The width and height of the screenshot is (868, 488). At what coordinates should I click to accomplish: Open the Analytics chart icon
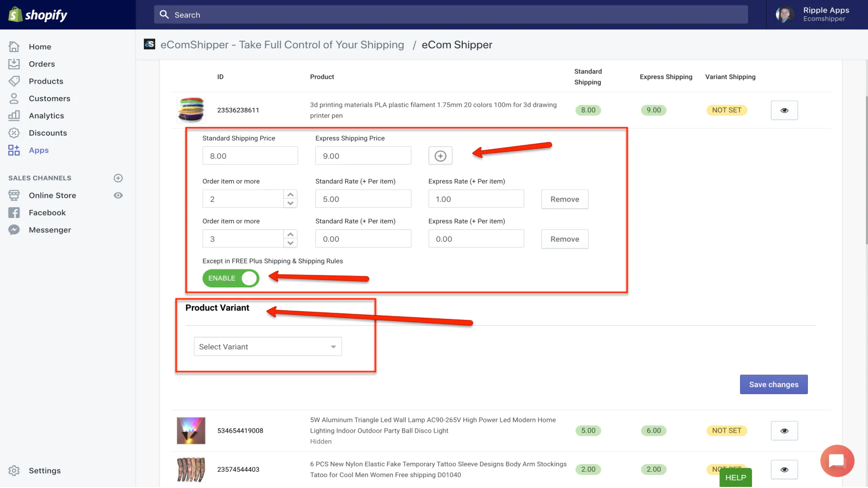coord(14,115)
